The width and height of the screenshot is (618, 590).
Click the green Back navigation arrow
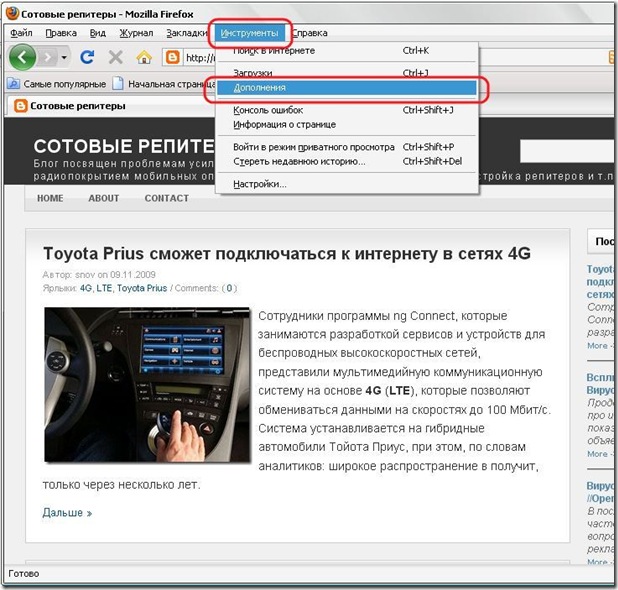(x=22, y=58)
